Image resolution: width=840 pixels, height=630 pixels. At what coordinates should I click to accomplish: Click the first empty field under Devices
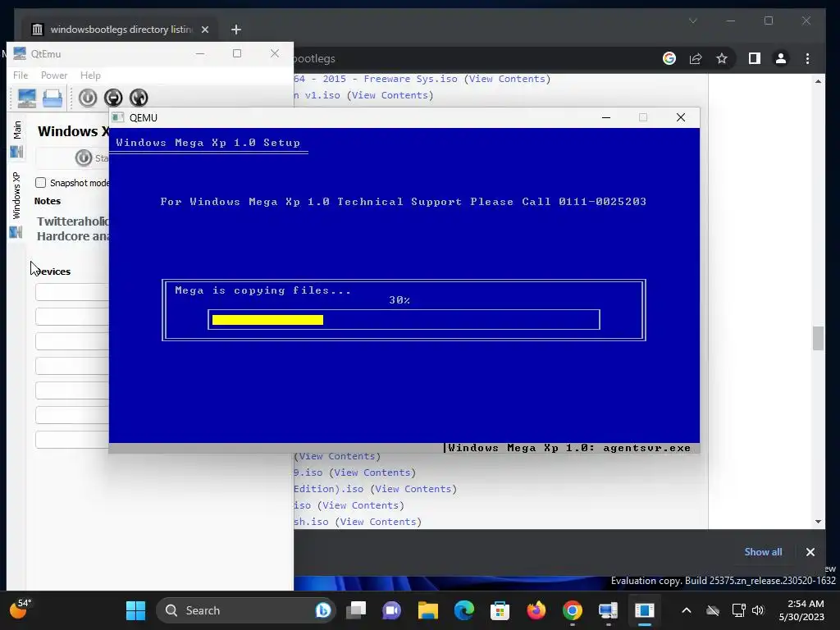72,292
